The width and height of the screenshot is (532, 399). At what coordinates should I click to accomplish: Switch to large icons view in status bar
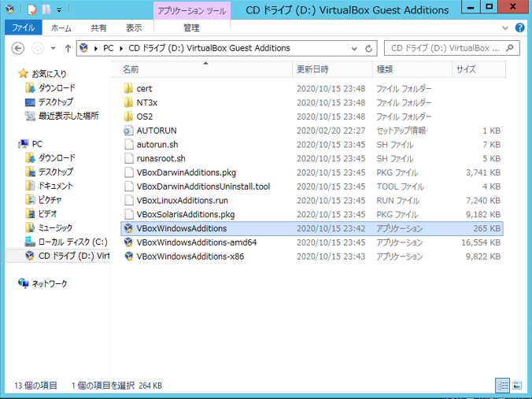518,386
